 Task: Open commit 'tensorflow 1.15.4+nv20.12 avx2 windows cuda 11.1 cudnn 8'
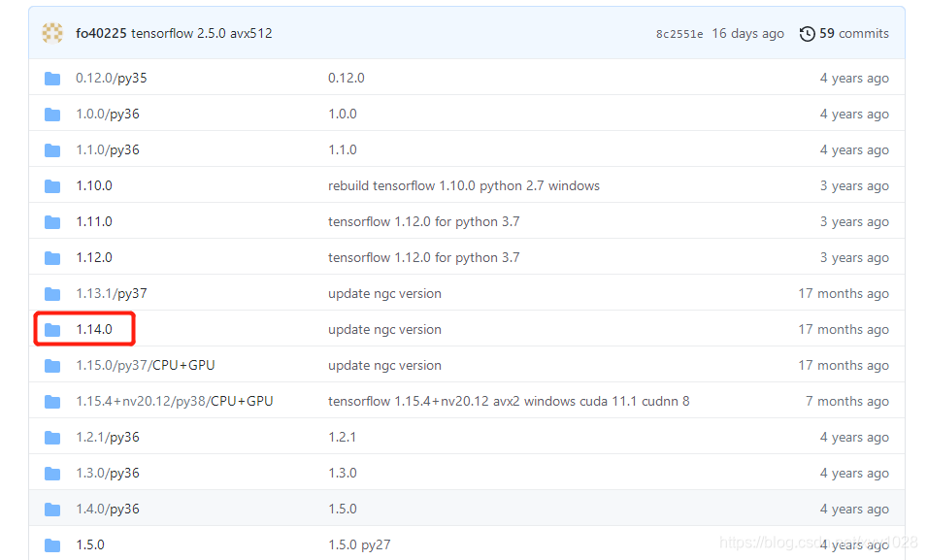[509, 402]
